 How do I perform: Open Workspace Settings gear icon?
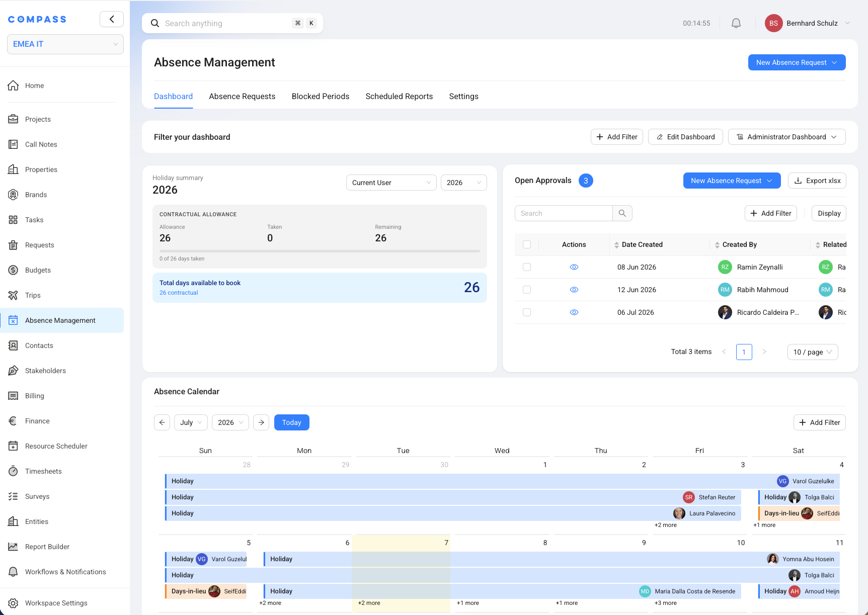tap(14, 603)
